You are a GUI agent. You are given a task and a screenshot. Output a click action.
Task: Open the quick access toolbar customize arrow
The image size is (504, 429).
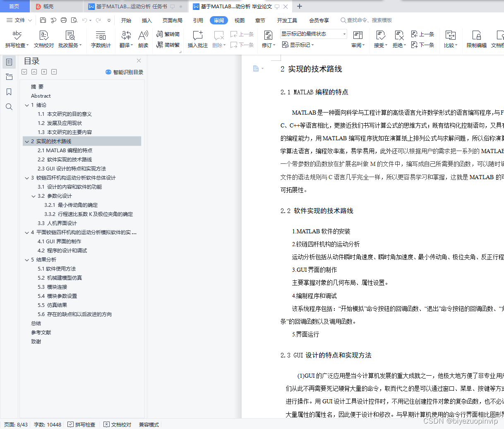point(109,20)
